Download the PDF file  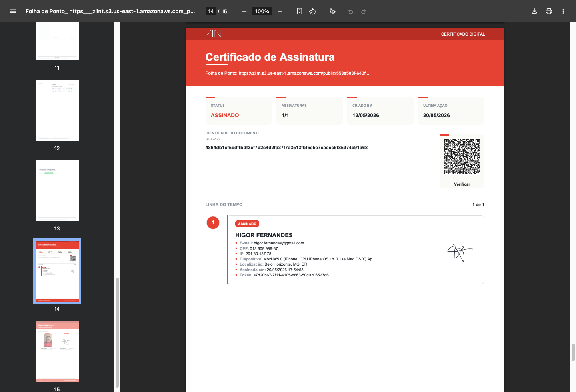pos(534,11)
